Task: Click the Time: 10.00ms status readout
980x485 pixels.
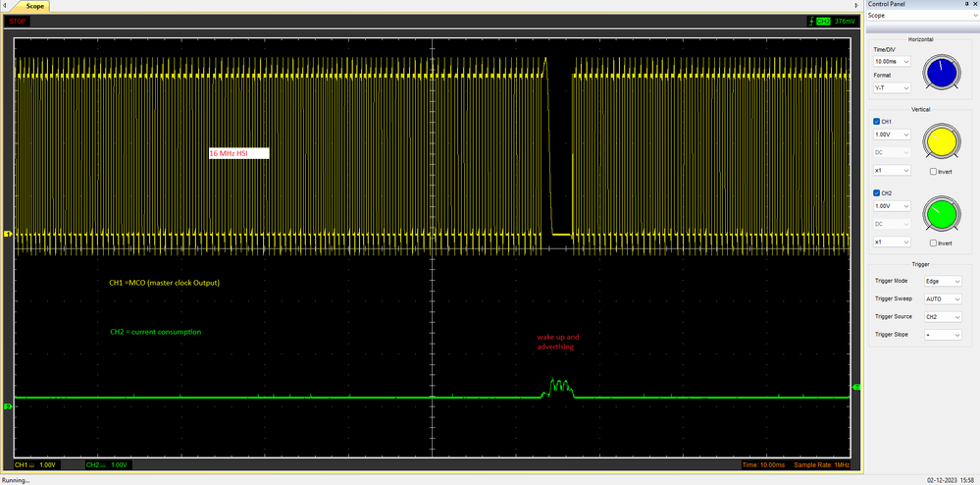Action: coord(763,465)
